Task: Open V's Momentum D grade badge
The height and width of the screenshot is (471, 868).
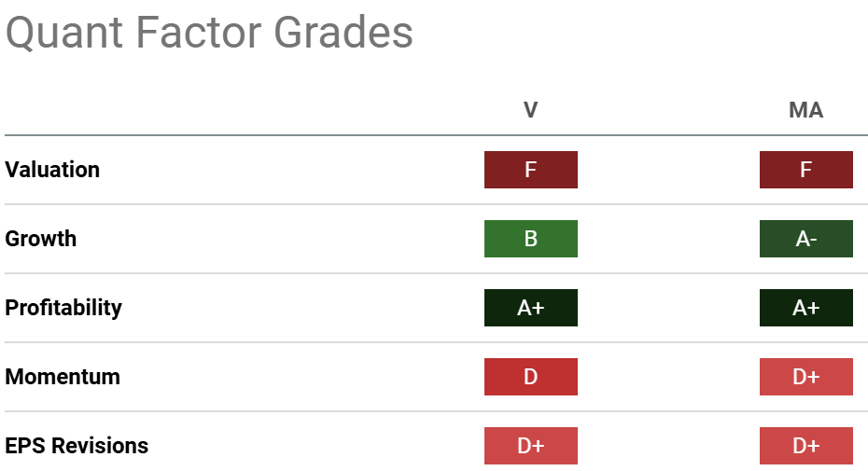Action: [530, 377]
